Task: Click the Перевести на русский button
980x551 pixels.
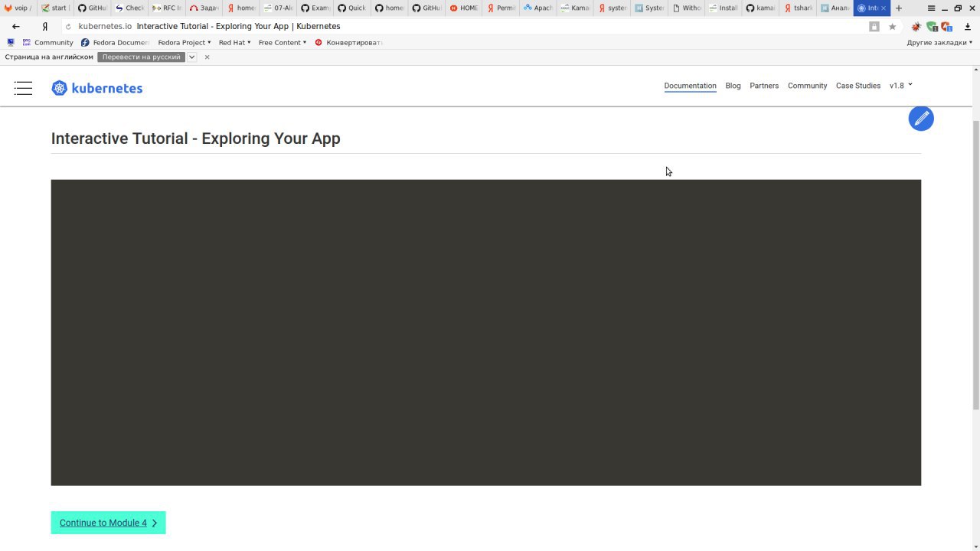Action: pos(142,57)
